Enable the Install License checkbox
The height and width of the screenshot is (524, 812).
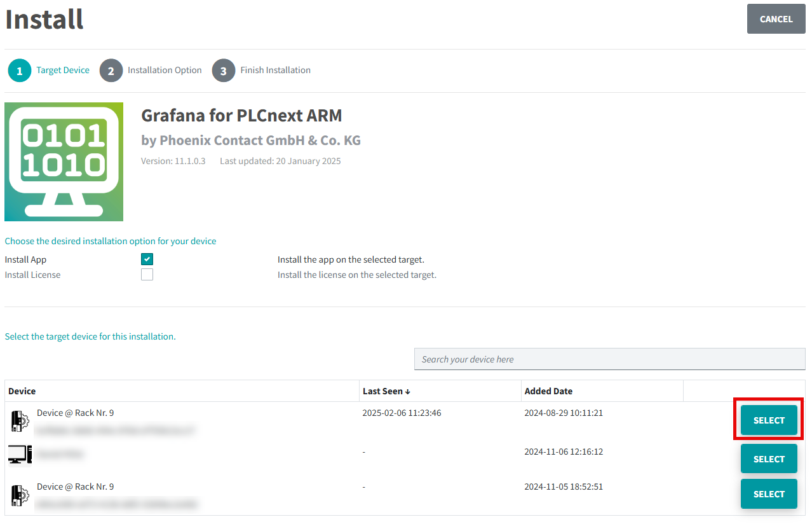(x=147, y=275)
